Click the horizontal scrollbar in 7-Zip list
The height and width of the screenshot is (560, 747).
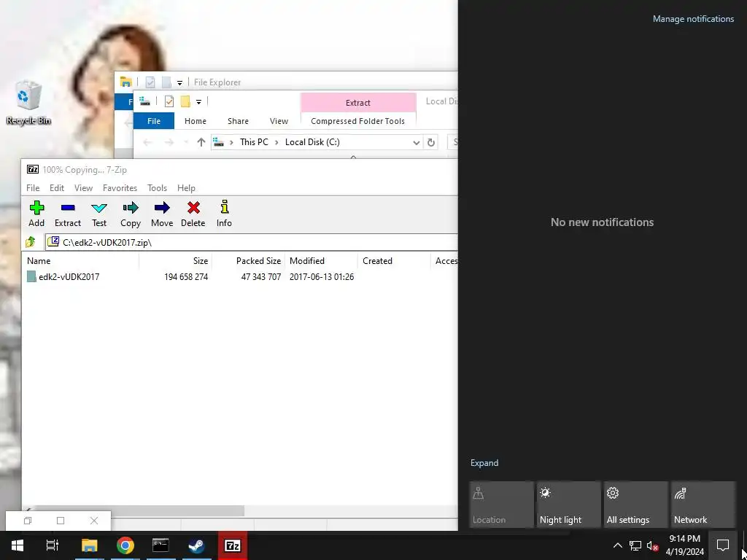(138, 510)
